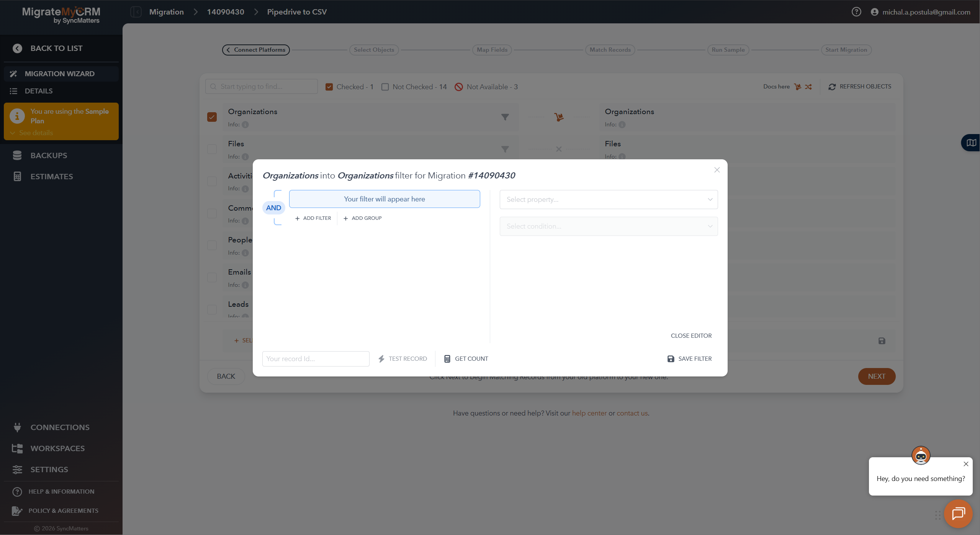Click the Migration breadcrumb
The height and width of the screenshot is (535, 980).
(x=167, y=12)
